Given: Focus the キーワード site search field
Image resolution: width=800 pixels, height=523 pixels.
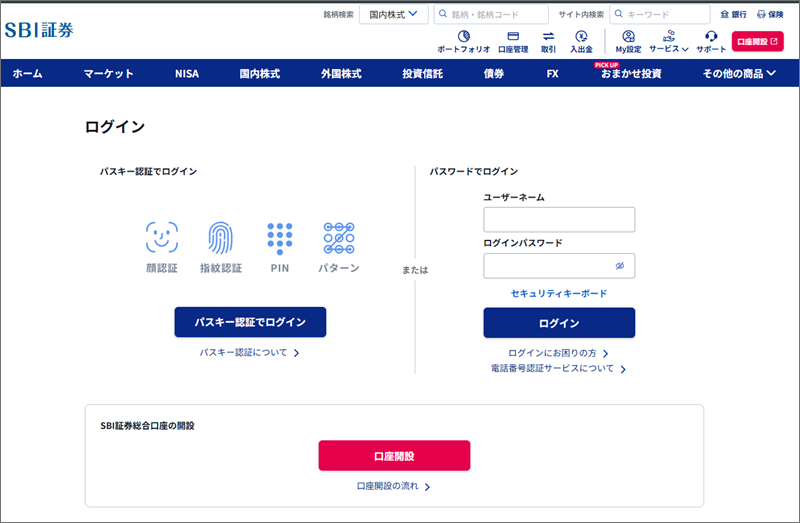Looking at the screenshot, I should click(x=659, y=14).
